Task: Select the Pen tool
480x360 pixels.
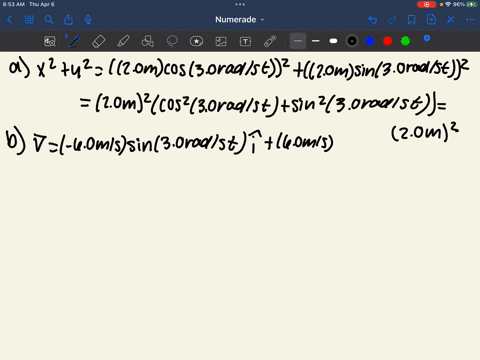Action: tap(74, 41)
